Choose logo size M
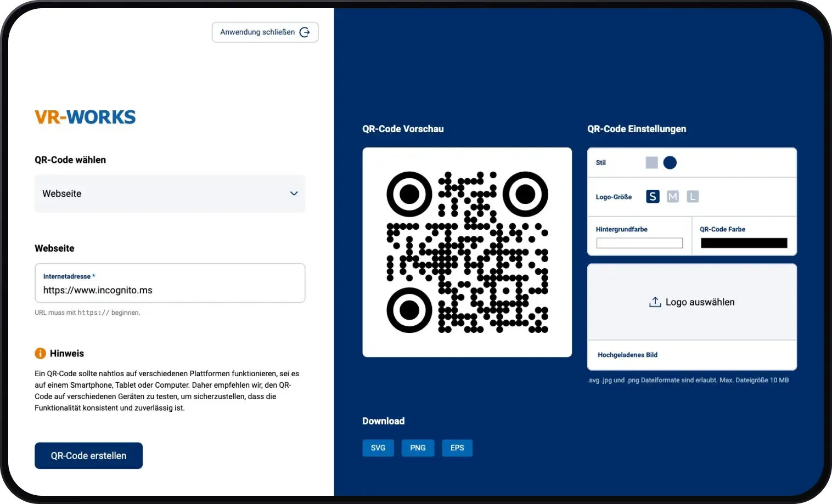The width and height of the screenshot is (832, 504). point(673,196)
